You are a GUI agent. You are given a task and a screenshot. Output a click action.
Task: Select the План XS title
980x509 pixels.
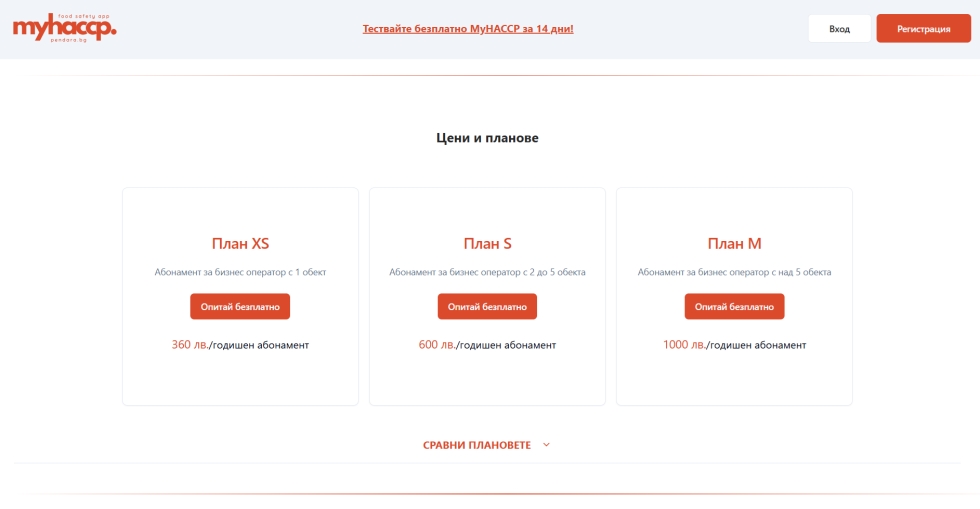[x=240, y=244]
